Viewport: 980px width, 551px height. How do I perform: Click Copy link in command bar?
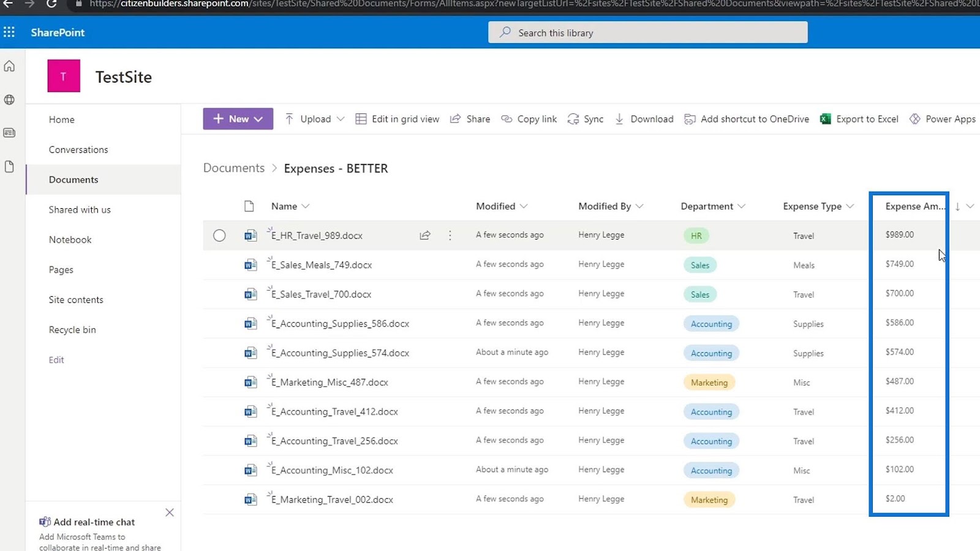[529, 119]
